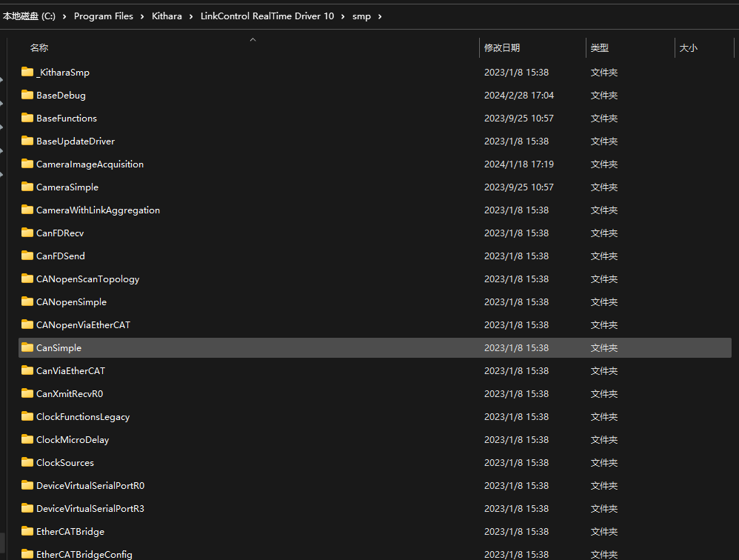Expand the chevron after LinkControl RealTime Driver 10
This screenshot has height=560, width=739.
click(x=343, y=16)
